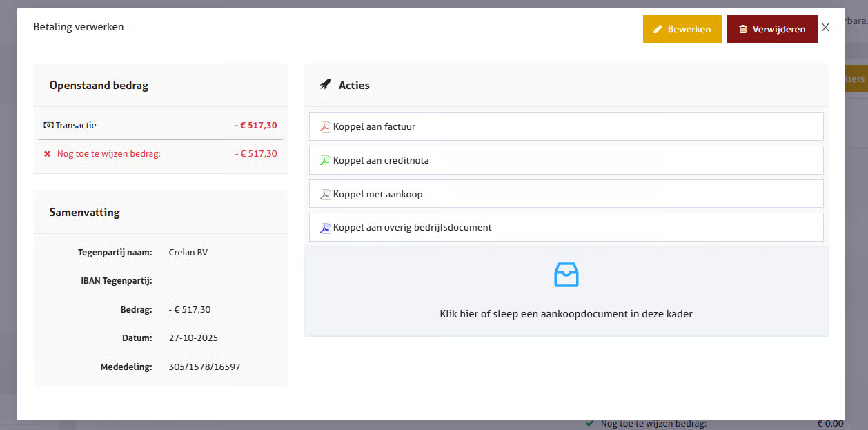Click the grey PDF icon beside Koppel met aankoop

[x=326, y=195]
